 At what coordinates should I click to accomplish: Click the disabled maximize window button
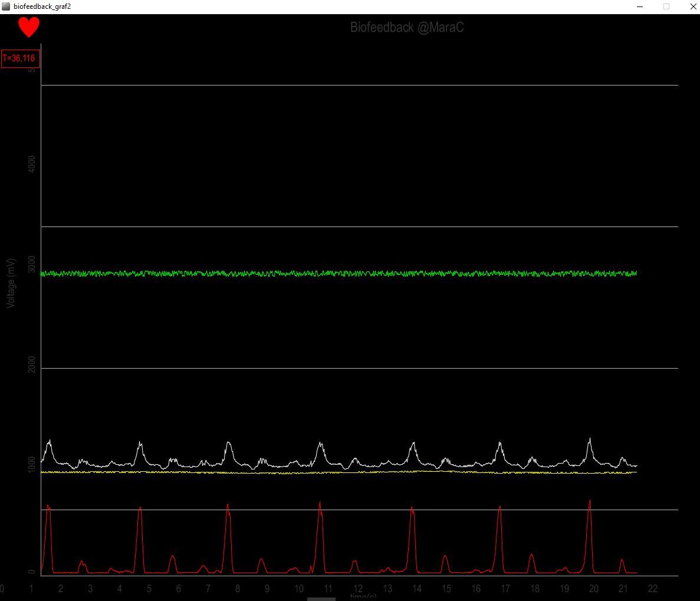pyautogui.click(x=666, y=6)
